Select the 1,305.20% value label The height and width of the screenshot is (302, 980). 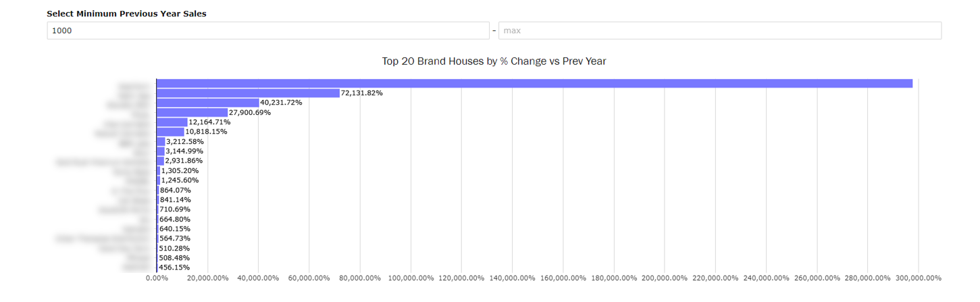point(180,171)
